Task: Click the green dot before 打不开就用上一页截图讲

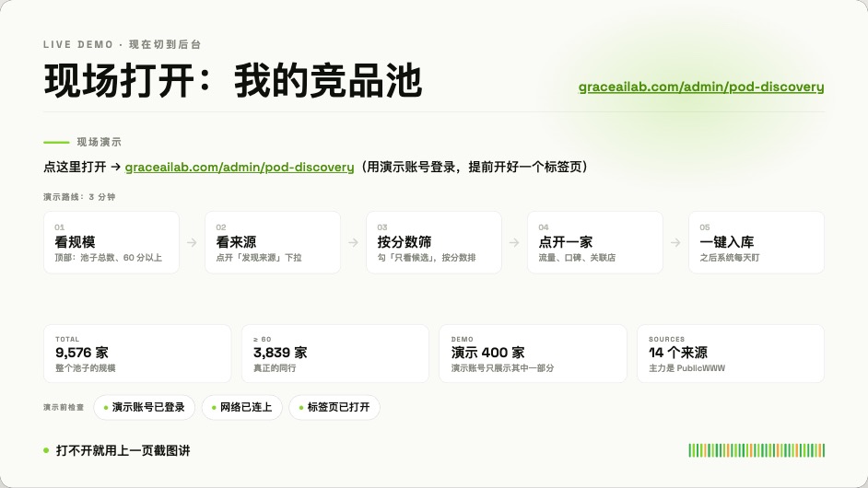Action: [x=46, y=450]
